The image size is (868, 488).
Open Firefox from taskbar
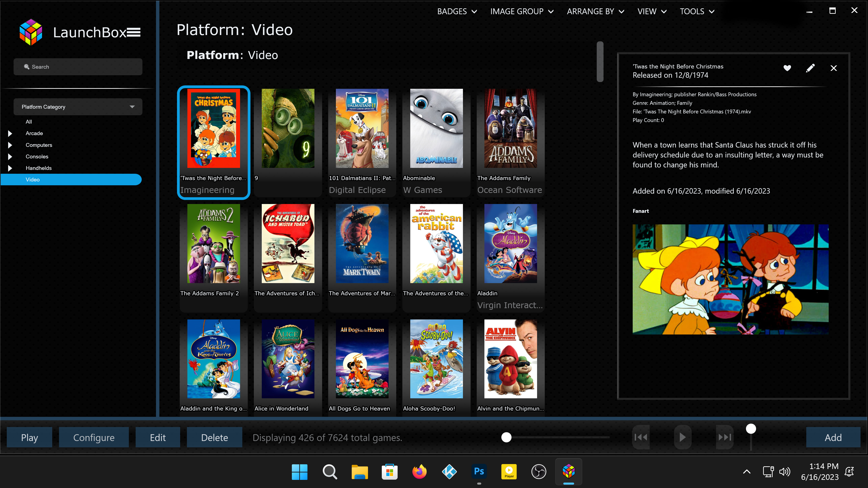click(420, 472)
